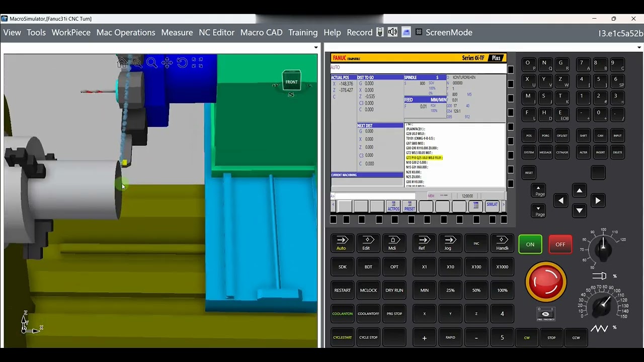The image size is (644, 362).
Task: Turn the machine OFF with red button
Action: click(x=560, y=244)
